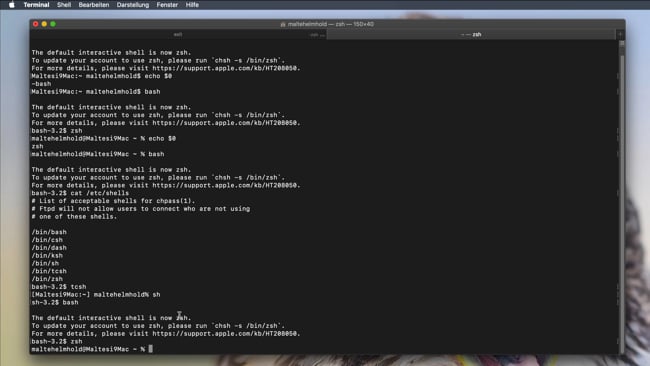This screenshot has width=650, height=366.
Task: Click the home folder icon in title bar
Action: pos(283,24)
